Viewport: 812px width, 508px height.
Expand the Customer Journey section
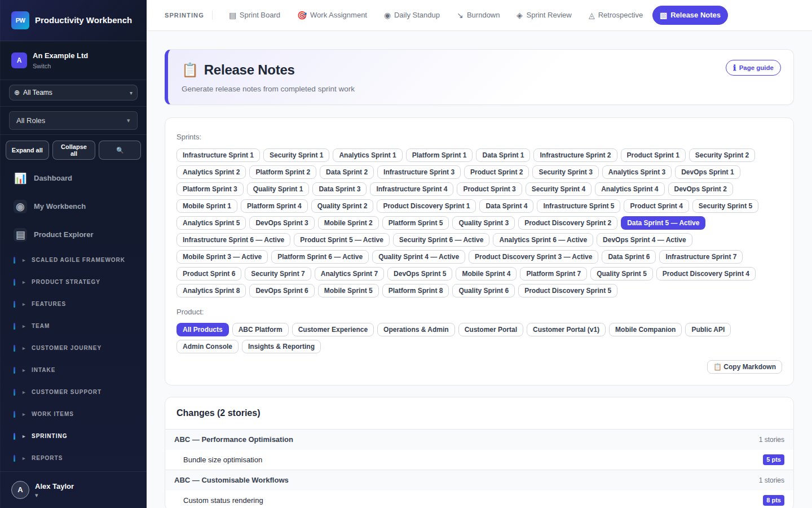pos(73,348)
